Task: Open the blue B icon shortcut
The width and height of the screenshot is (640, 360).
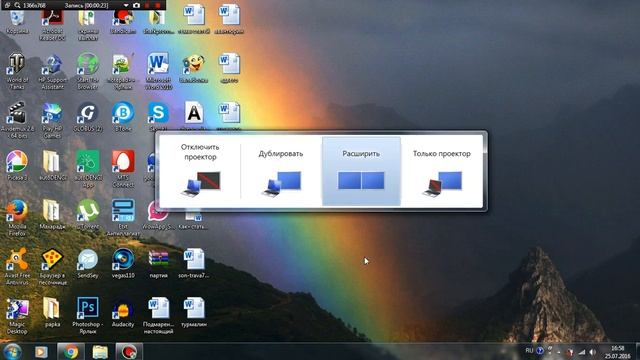Action: (123, 117)
